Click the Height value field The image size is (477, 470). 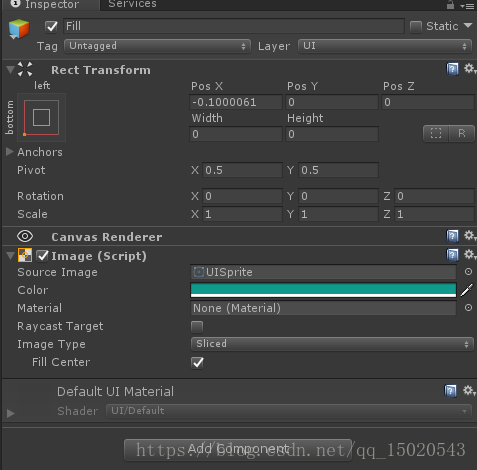(332, 134)
